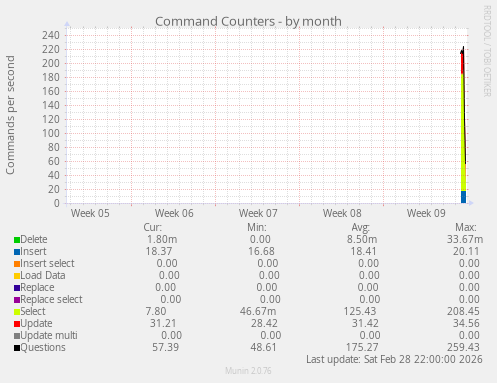
Task: Click the Insert average value 18.41
Action: click(x=363, y=251)
